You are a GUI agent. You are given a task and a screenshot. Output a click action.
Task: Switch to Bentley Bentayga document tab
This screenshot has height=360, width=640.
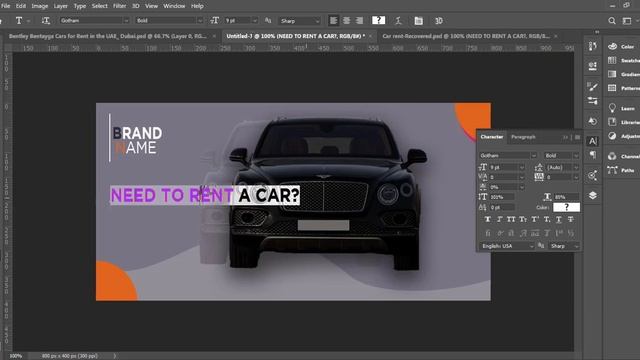point(108,36)
